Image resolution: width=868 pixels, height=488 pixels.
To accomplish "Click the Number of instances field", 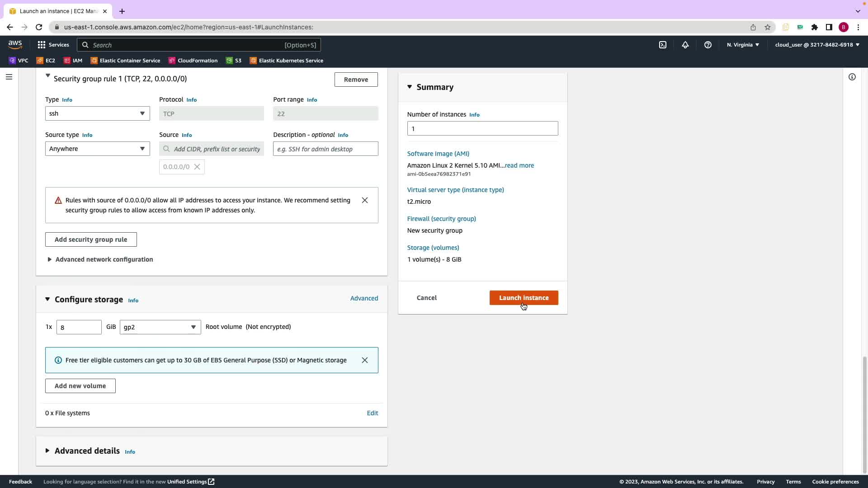I will [482, 128].
